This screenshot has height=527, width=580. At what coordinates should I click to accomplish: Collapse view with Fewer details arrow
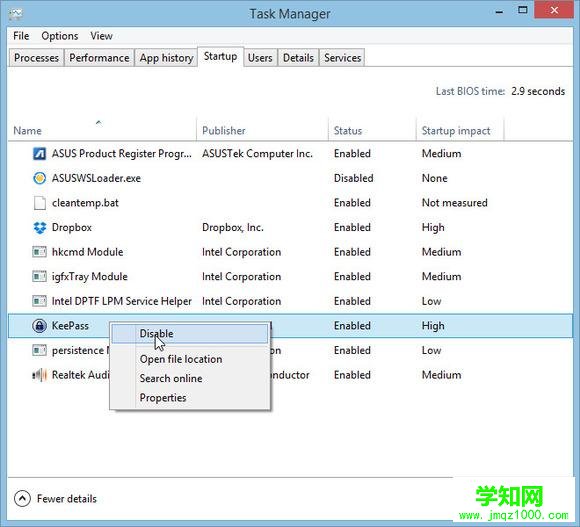click(x=22, y=499)
